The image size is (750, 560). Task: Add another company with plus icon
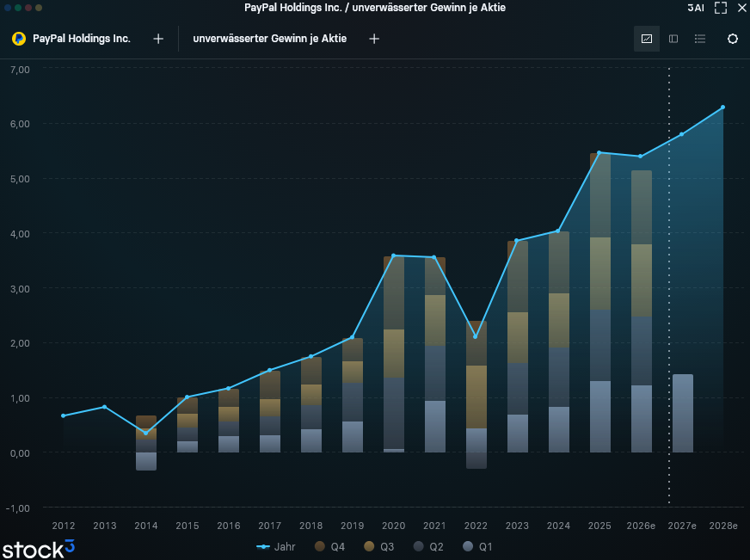pos(158,39)
